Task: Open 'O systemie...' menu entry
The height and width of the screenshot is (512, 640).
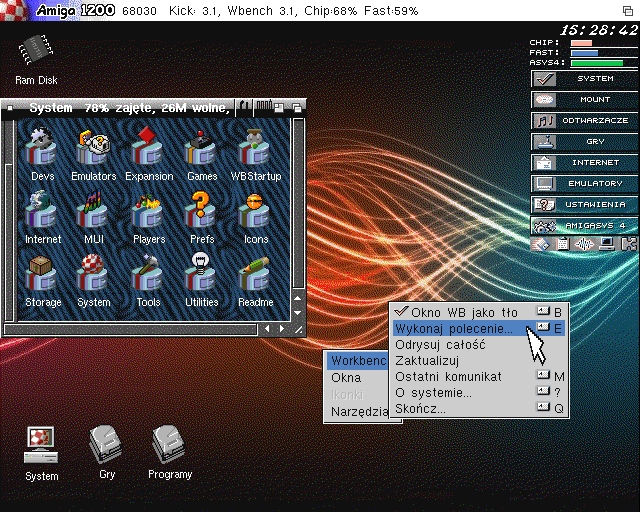Action: [x=479, y=392]
